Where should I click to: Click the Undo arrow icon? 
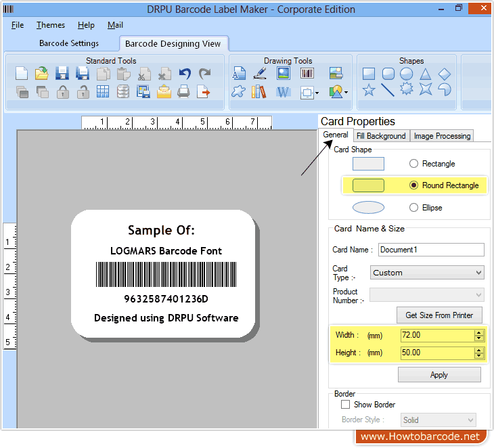(185, 74)
